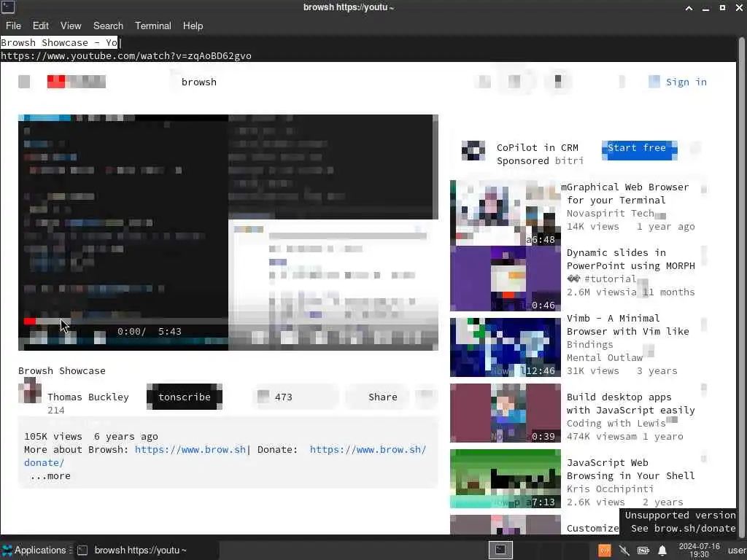Open the Edit menu
The image size is (747, 560).
[41, 26]
